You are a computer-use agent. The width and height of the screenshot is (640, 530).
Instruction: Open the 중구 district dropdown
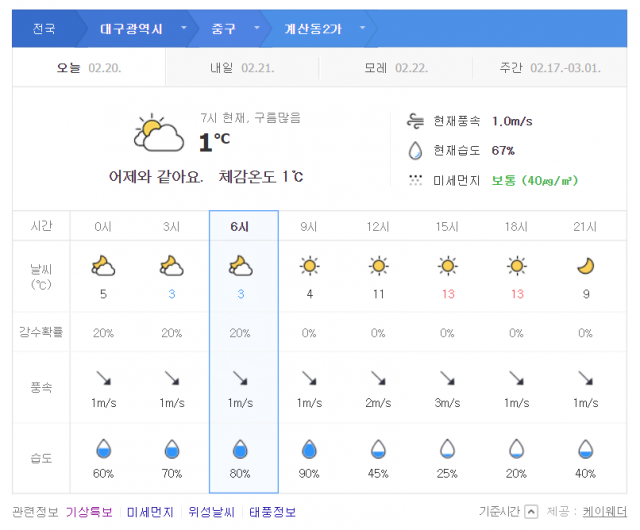pyautogui.click(x=257, y=28)
